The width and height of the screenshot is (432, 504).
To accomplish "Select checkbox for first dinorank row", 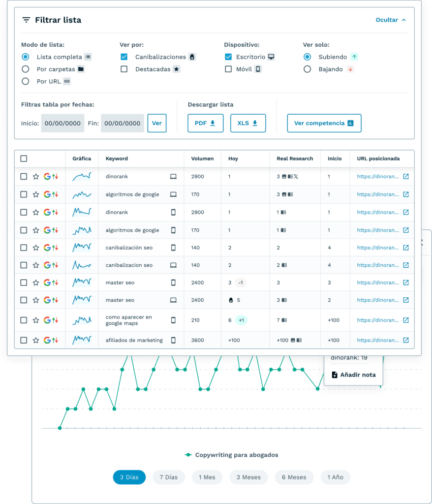I will pos(24,177).
